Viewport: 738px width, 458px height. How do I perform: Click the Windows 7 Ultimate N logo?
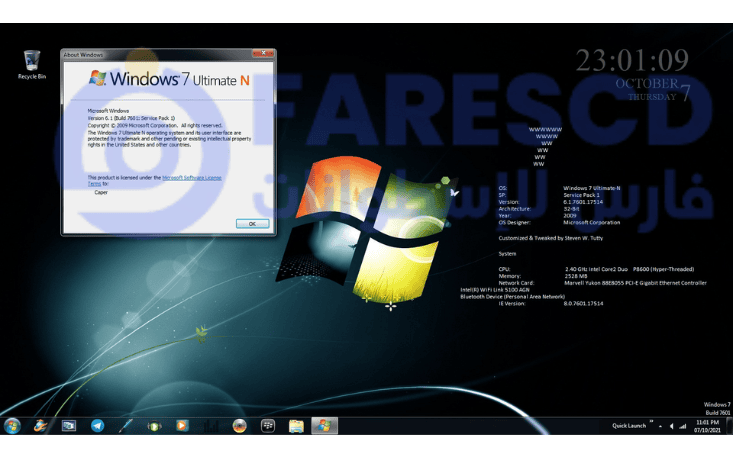169,79
